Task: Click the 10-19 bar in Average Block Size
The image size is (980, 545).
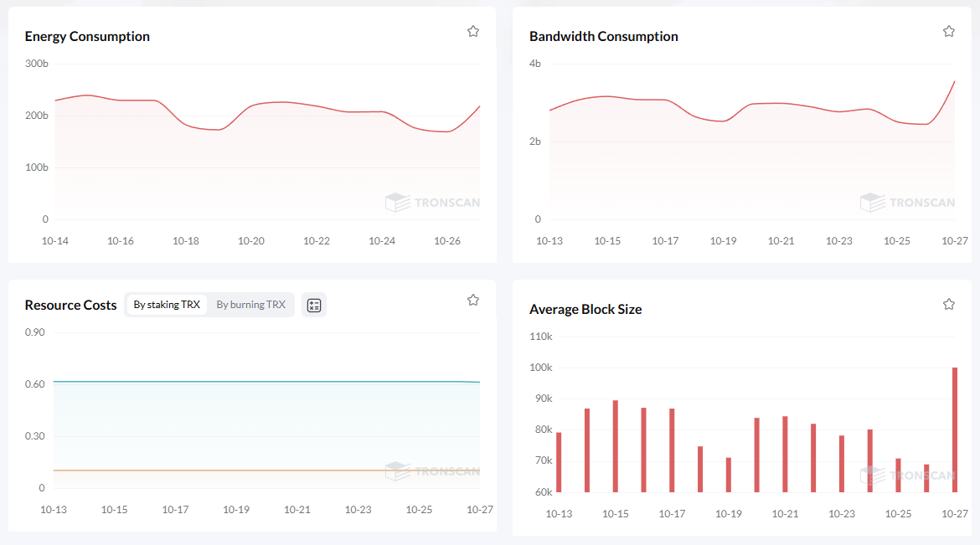Action: (x=729, y=475)
